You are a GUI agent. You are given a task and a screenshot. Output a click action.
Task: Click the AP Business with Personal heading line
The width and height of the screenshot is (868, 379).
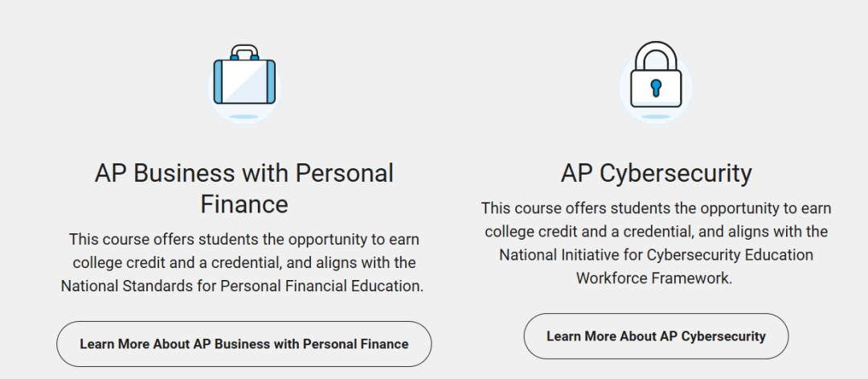244,173
